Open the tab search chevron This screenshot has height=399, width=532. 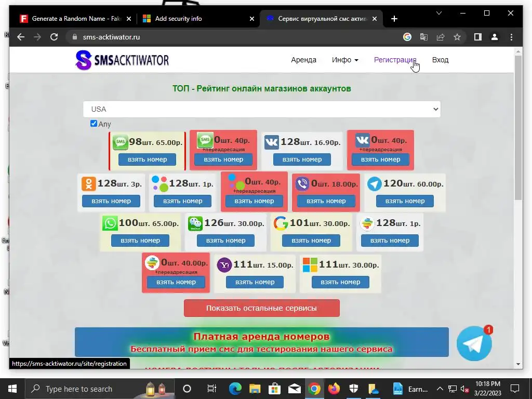click(x=438, y=13)
